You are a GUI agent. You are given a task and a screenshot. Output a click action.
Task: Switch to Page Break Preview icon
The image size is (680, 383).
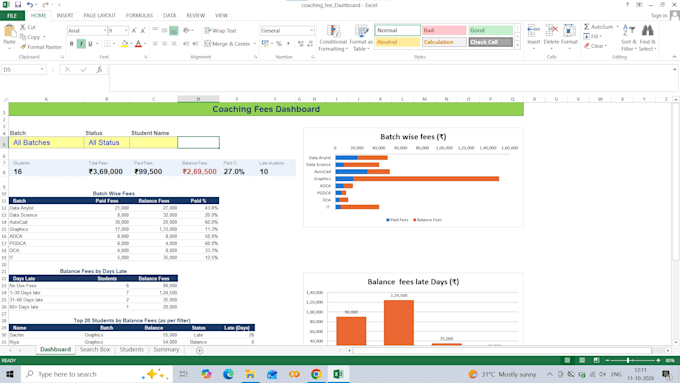(596, 360)
